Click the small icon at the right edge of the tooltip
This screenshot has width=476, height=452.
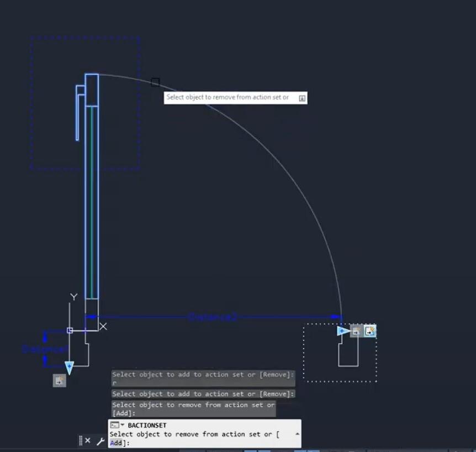click(302, 97)
